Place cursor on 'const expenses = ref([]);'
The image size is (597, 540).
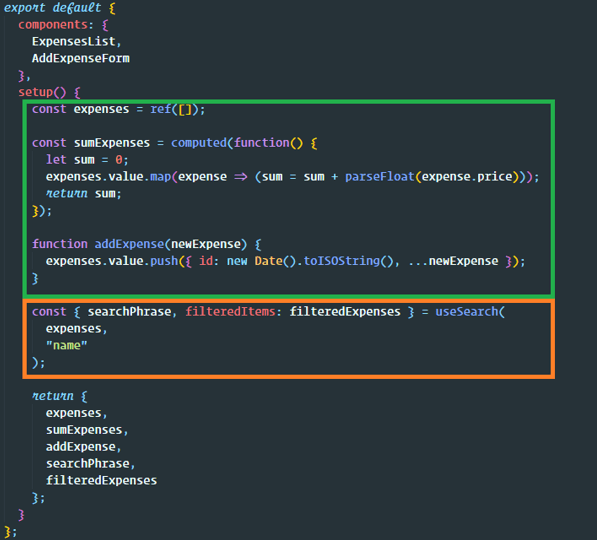118,109
